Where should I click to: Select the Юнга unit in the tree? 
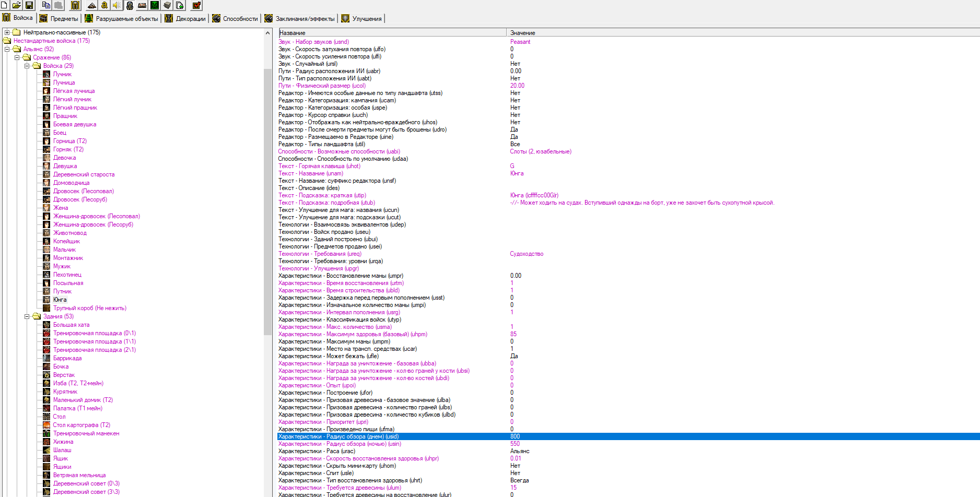(x=60, y=300)
